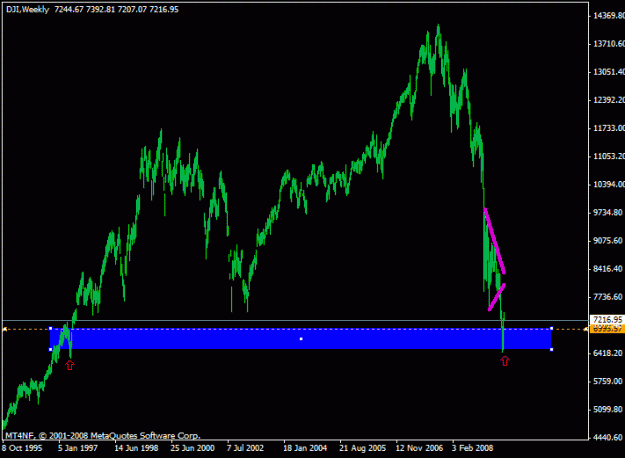625x458 pixels.
Task: Click the red up-arrow below the 2009 low
Action: [505, 361]
